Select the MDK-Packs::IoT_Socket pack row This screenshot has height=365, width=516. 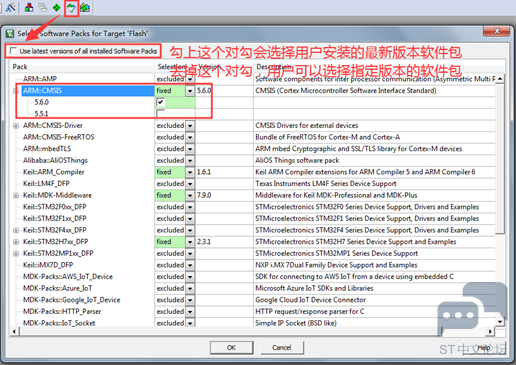point(59,323)
